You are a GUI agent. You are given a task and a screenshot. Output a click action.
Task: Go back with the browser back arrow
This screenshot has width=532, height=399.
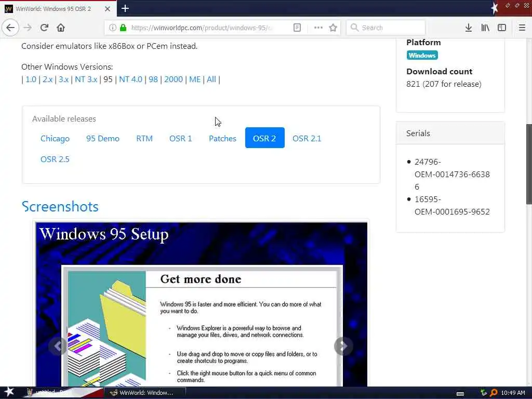tap(10, 28)
